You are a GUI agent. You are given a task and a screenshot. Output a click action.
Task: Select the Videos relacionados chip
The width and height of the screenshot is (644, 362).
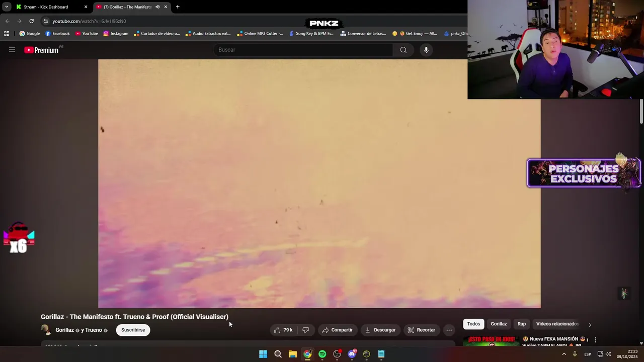pos(557,324)
